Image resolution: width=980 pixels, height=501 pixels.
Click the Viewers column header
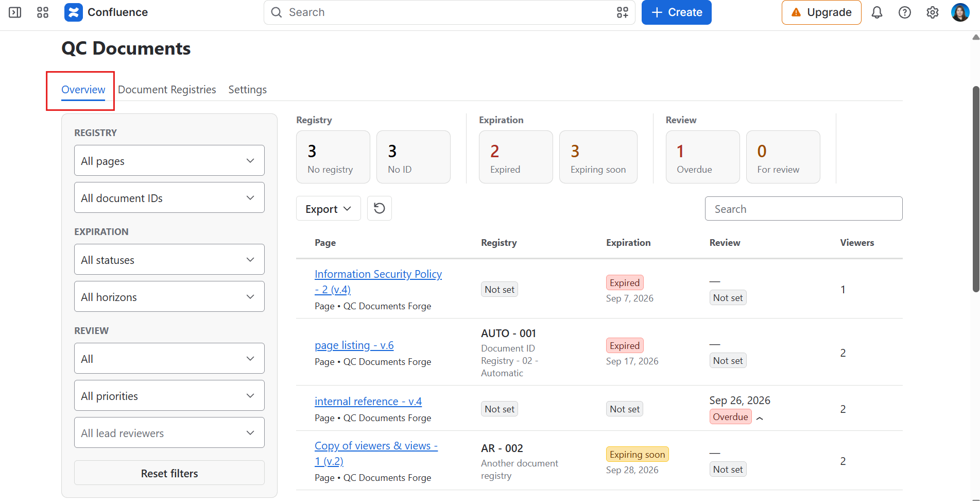[857, 243]
